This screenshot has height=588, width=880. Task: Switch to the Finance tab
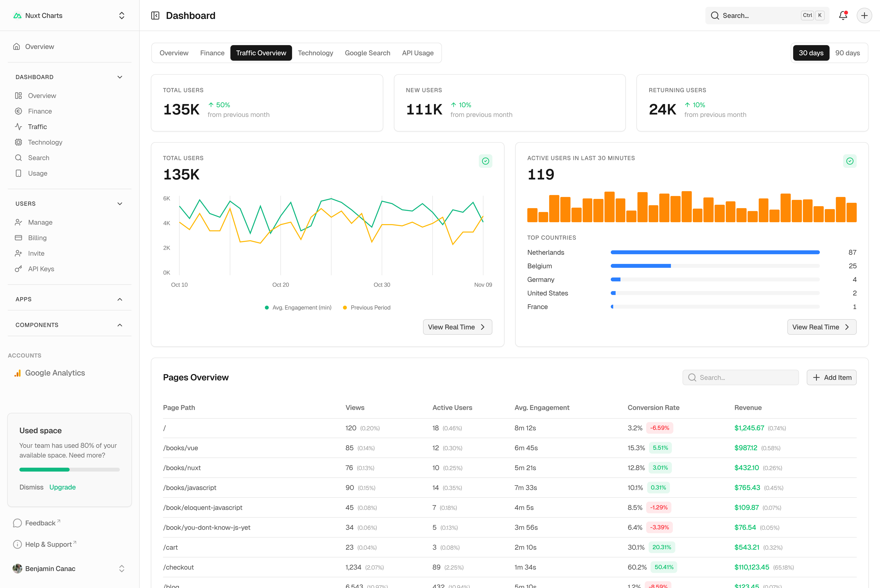pos(212,53)
